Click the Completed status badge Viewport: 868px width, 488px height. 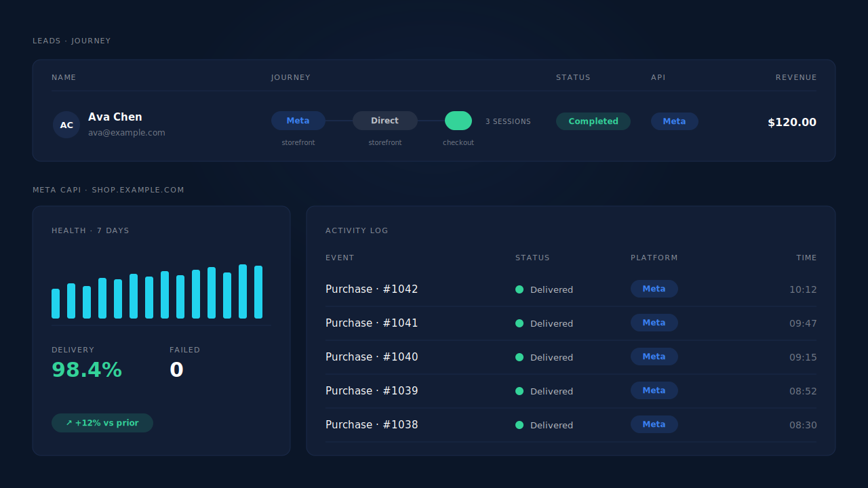coord(593,121)
